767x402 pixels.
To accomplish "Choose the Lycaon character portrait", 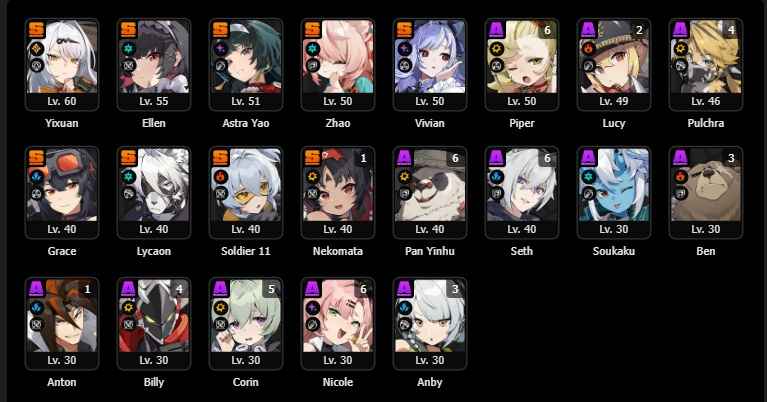I will pos(154,185).
